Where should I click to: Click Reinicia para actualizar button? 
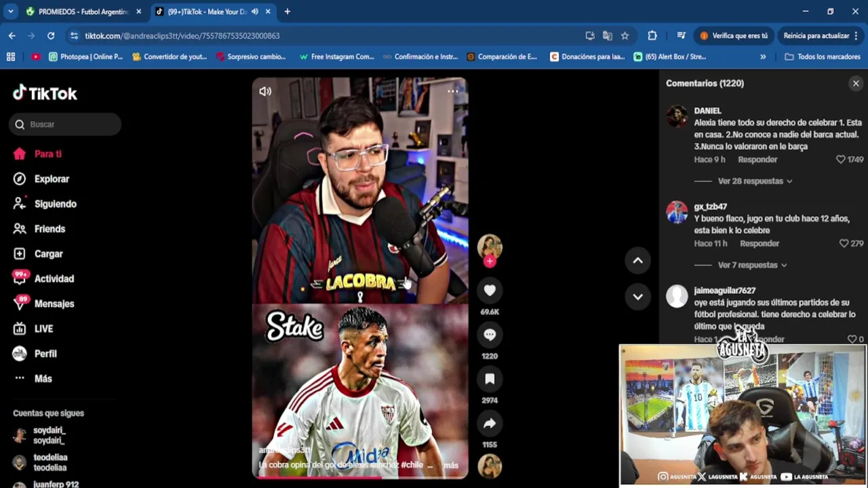point(821,36)
